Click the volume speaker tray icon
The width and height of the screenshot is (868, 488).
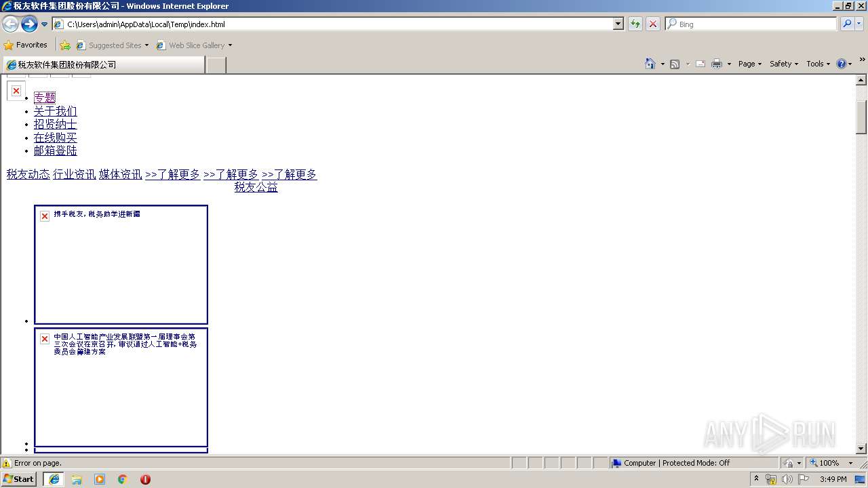pos(787,479)
